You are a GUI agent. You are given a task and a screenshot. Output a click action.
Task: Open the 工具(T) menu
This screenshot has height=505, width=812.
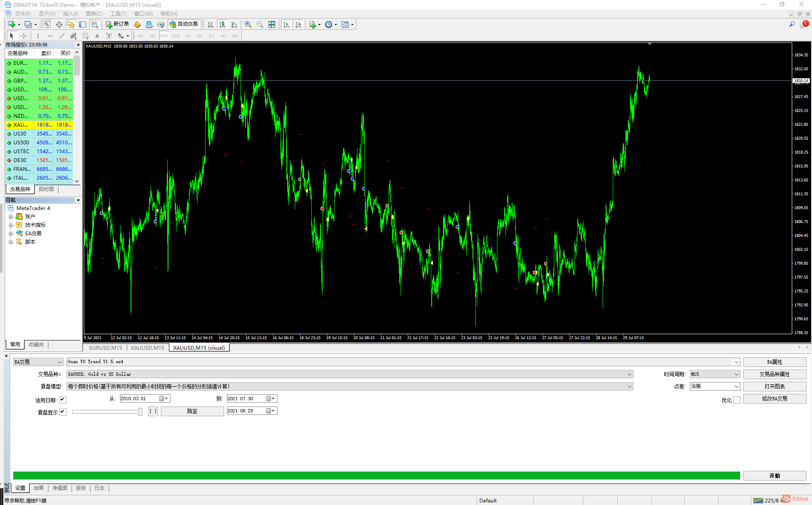coord(118,13)
